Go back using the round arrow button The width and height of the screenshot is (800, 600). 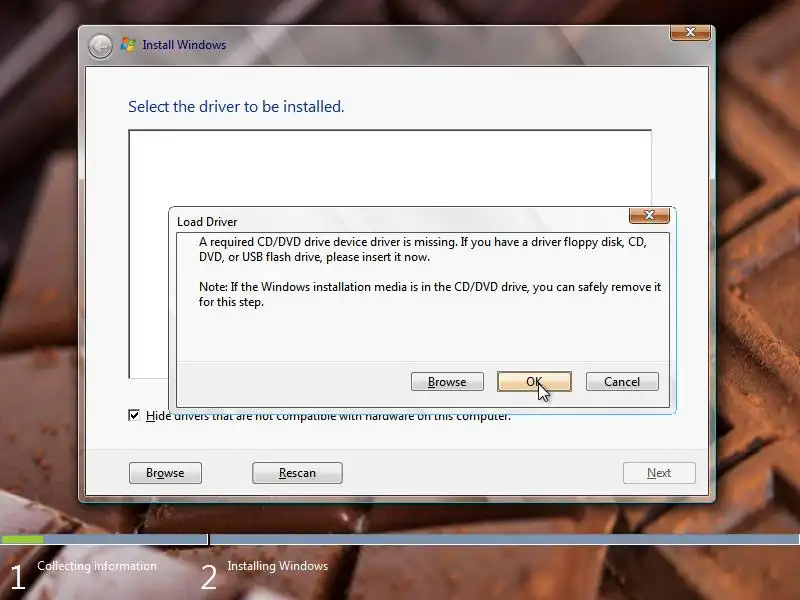point(101,46)
